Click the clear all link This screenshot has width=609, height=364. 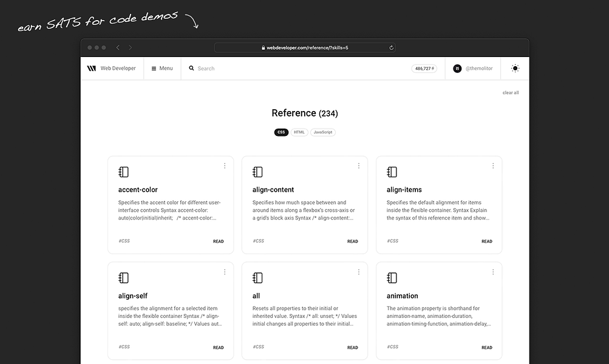(511, 92)
